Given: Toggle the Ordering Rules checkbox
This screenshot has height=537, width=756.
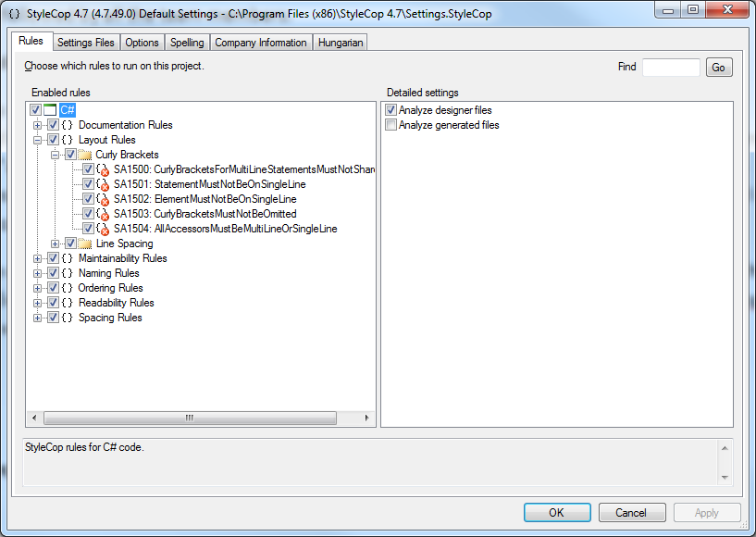Looking at the screenshot, I should point(53,288).
